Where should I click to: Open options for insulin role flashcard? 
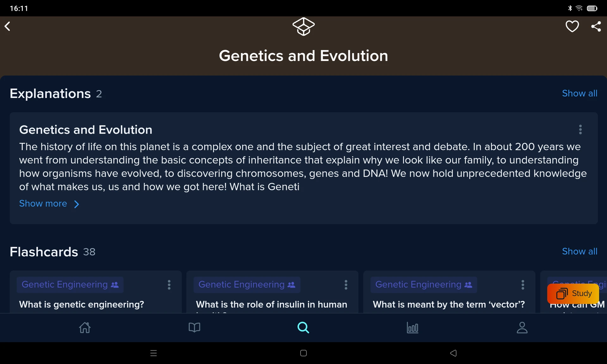point(346,285)
